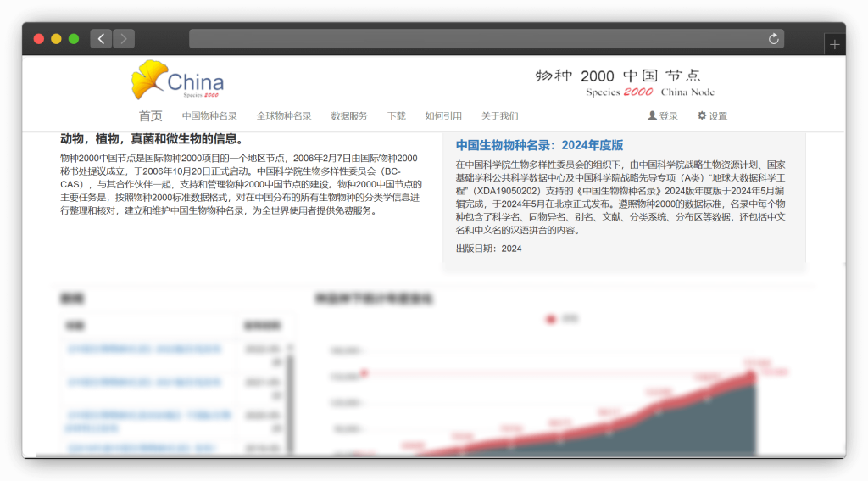
Task: Open 设置 settings with gear icon
Action: pos(712,116)
